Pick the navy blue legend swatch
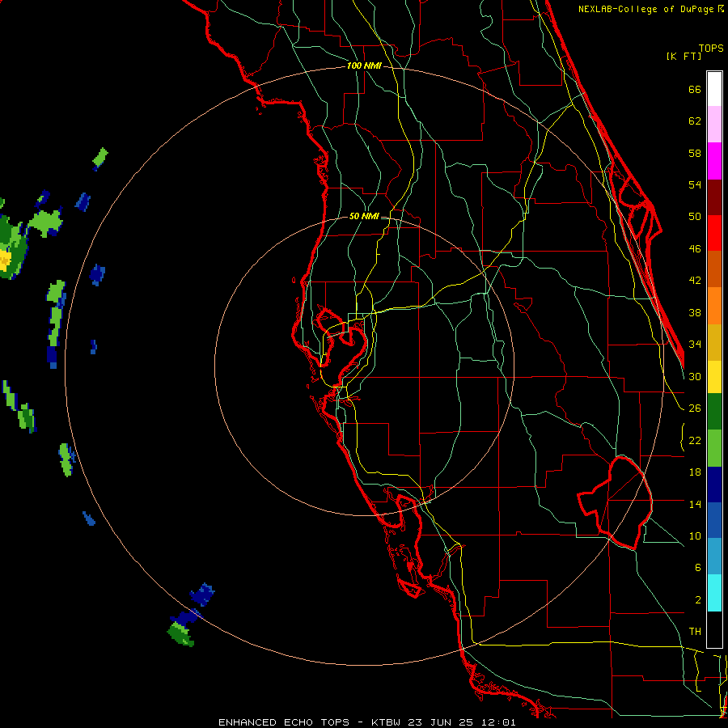Image resolution: width=728 pixels, height=728 pixels. click(x=714, y=485)
